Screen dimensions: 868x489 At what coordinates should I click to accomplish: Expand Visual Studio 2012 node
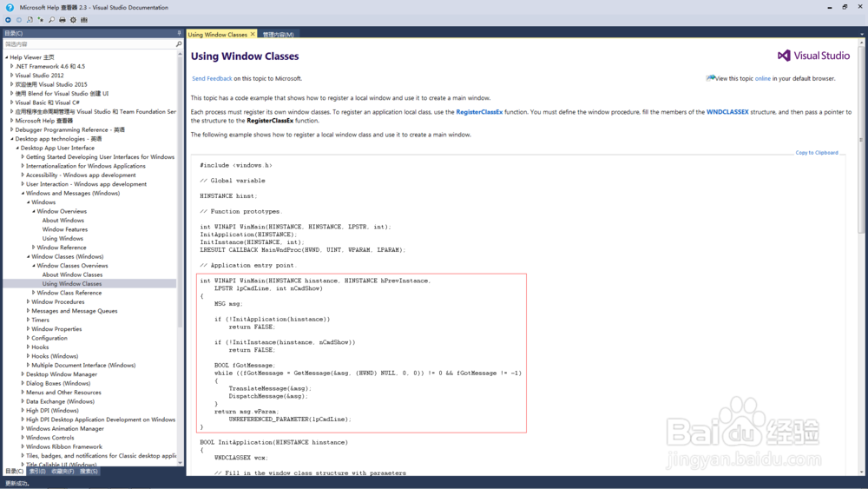click(x=11, y=76)
